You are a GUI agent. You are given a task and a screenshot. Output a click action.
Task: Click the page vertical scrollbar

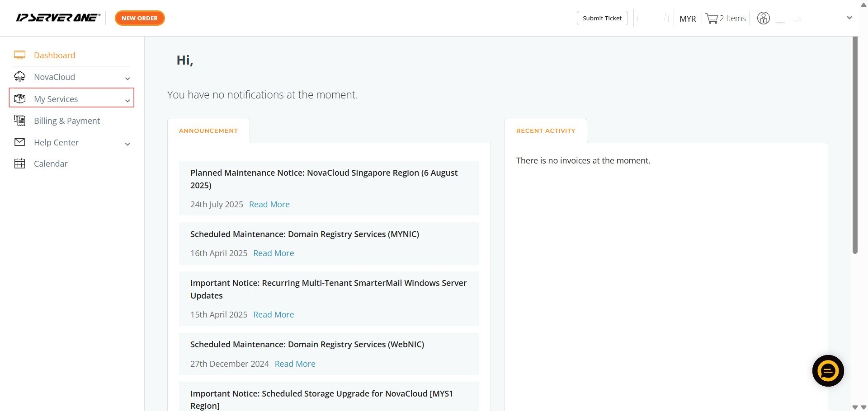pyautogui.click(x=854, y=145)
